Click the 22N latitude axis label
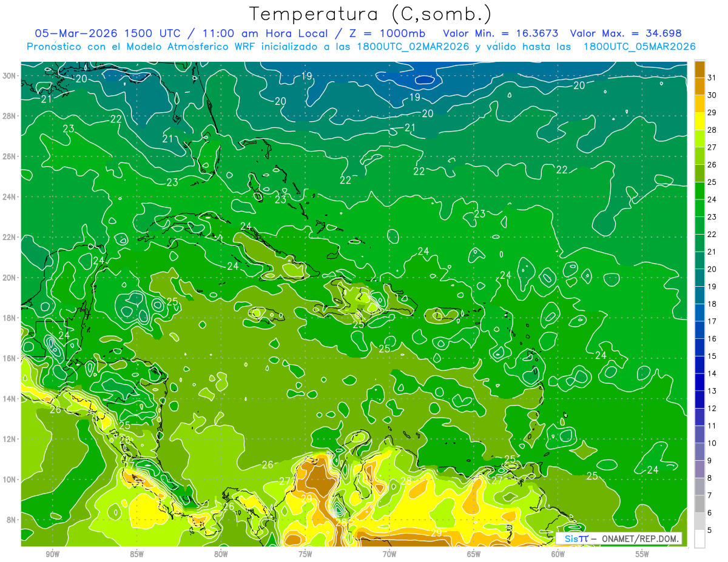728x562 pixels. tap(9, 237)
